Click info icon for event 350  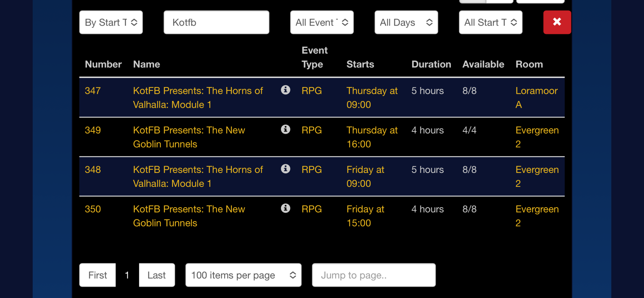pos(286,208)
